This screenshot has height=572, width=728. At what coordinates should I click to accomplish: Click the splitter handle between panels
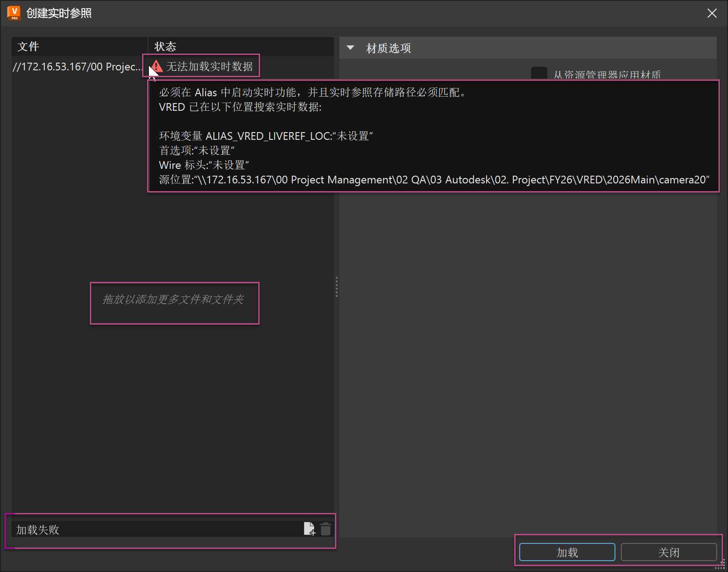point(337,287)
